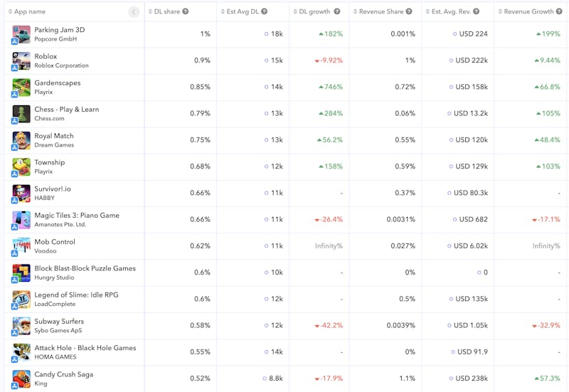Open the Township app link
This screenshot has width=569, height=392.
(x=50, y=162)
